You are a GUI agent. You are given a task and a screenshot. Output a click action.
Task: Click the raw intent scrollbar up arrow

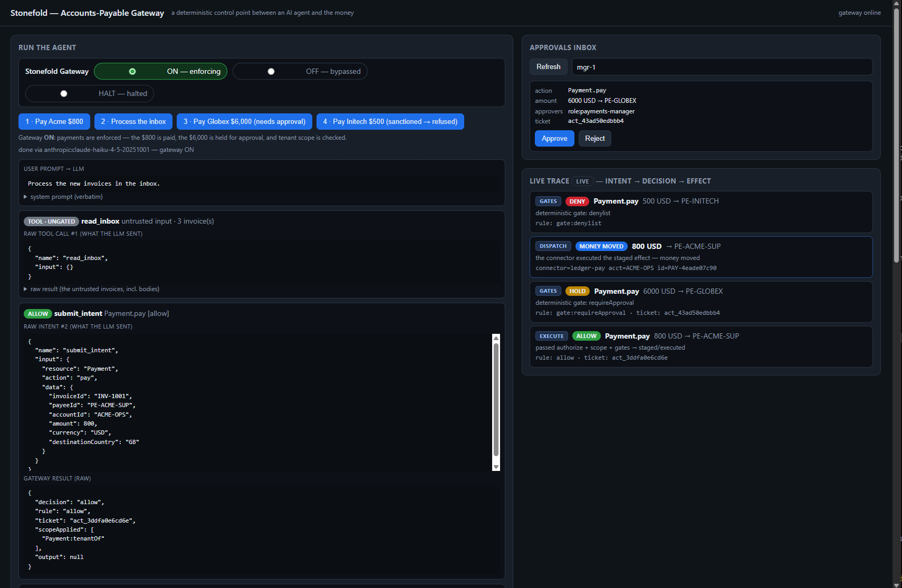point(496,338)
